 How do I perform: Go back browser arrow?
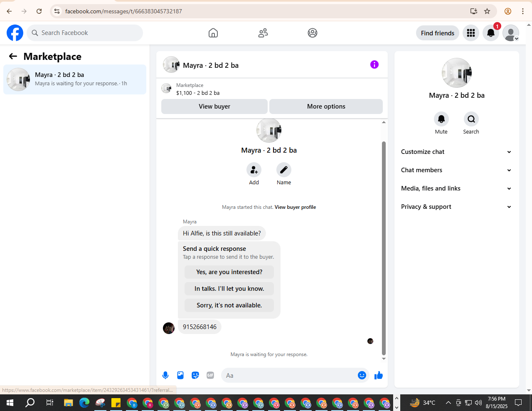[9, 11]
